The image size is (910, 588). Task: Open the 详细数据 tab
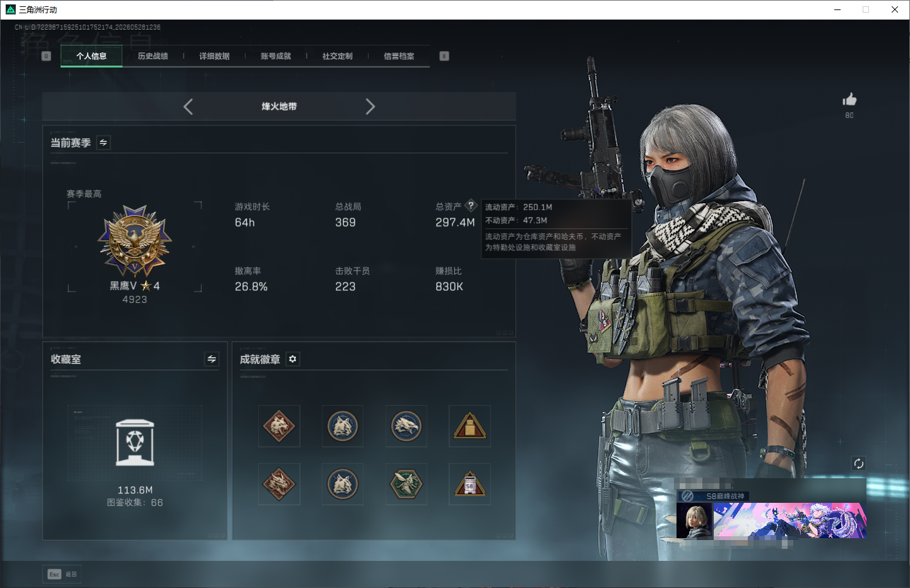coord(215,56)
